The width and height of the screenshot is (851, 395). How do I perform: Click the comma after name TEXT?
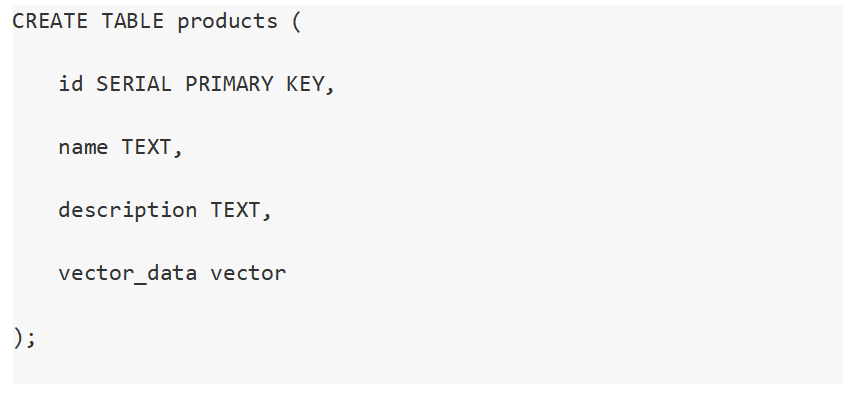[x=178, y=153]
